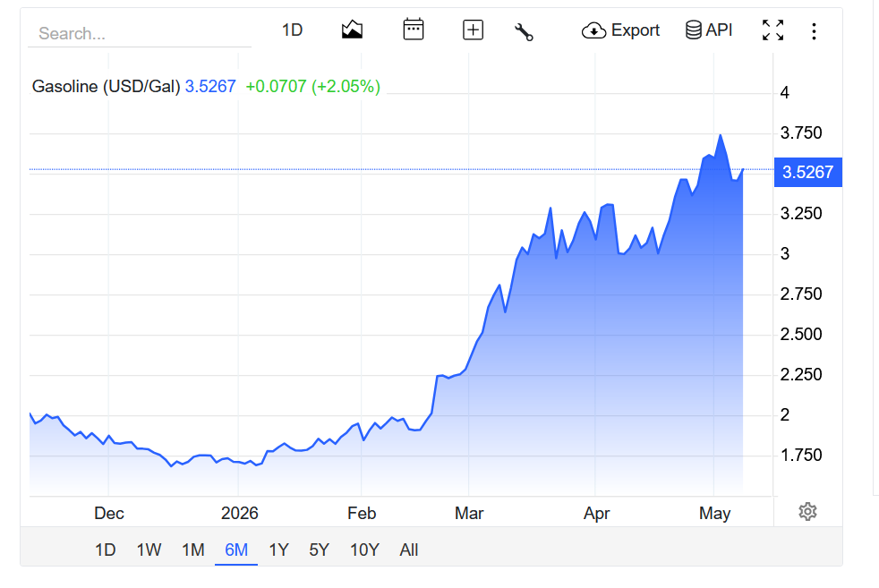This screenshot has width=879, height=588.
Task: Add a comparison with the plus icon
Action: (x=473, y=30)
